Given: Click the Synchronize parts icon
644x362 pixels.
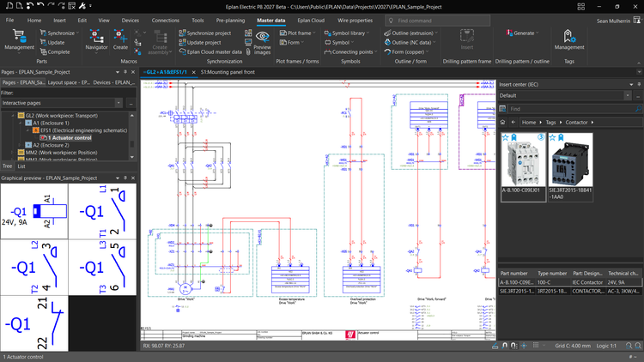Looking at the screenshot, I should pyautogui.click(x=43, y=33).
